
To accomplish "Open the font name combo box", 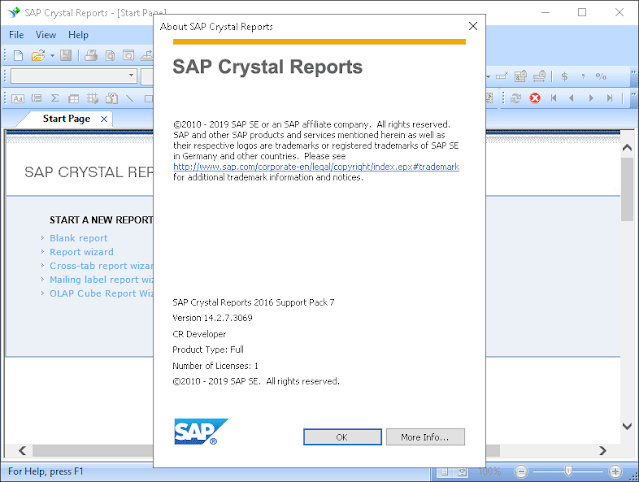I will pos(74,76).
